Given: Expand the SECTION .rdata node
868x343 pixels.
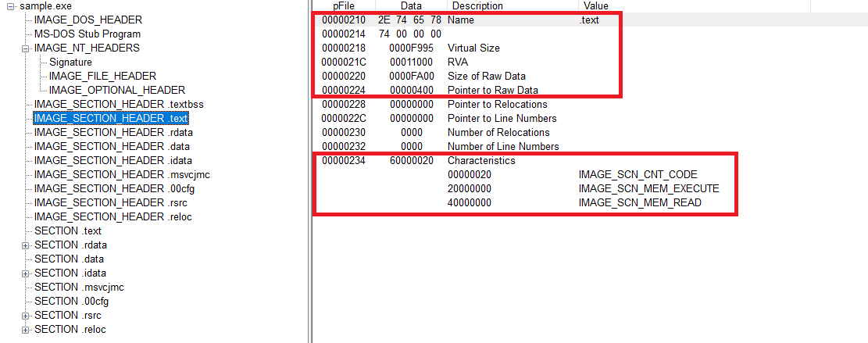Looking at the screenshot, I should (x=26, y=245).
